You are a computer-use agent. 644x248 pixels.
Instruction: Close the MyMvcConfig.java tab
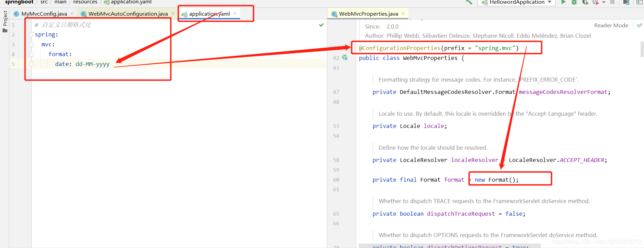[72, 14]
